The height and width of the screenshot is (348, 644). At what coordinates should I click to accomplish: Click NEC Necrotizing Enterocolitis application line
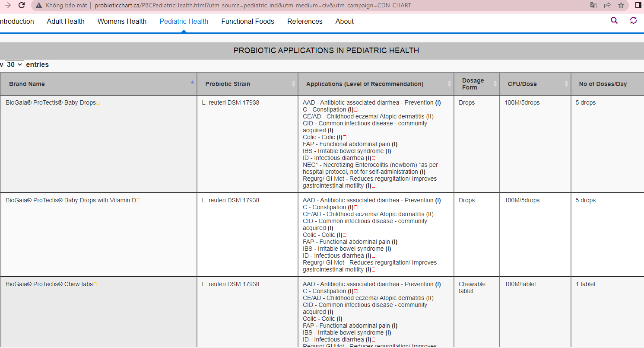point(371,168)
